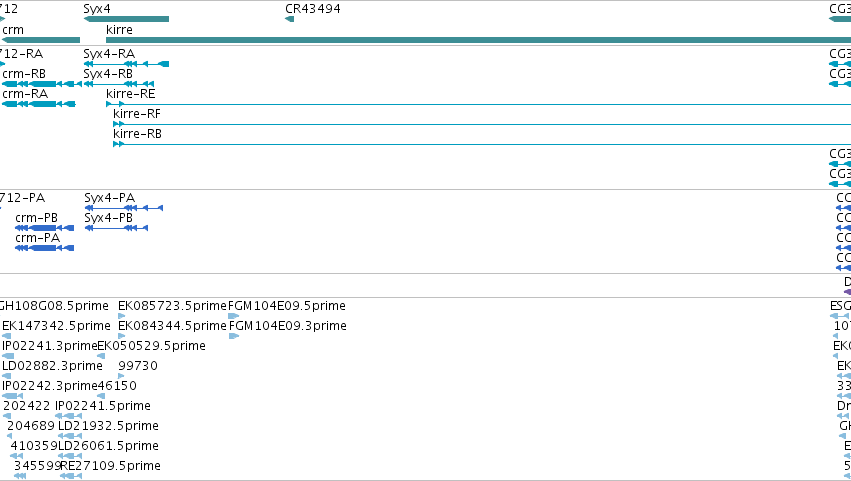Select the Syx4-RB transcript glyph
The image size is (851, 481).
tap(119, 84)
